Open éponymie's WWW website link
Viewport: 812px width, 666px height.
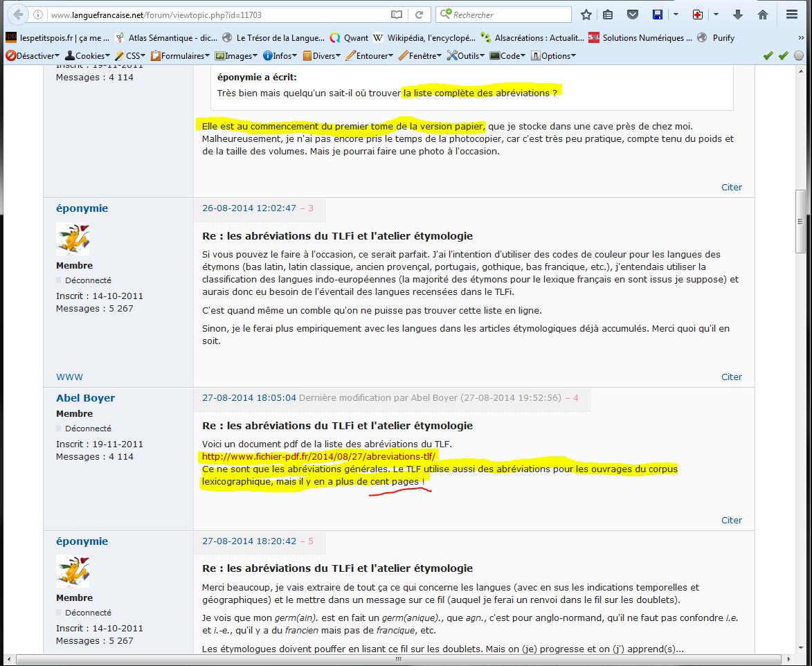pyautogui.click(x=69, y=377)
